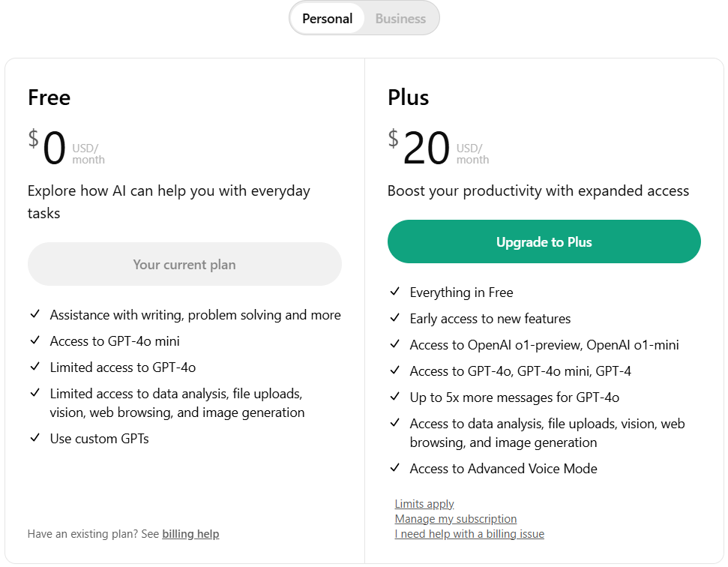Click the Upgrade to Plus button
Screen dimensions: 728x567
coord(544,242)
